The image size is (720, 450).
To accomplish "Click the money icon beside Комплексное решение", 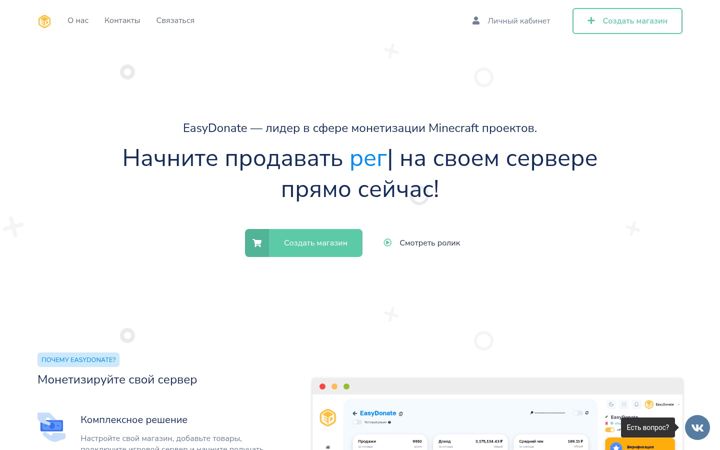I will (51, 427).
